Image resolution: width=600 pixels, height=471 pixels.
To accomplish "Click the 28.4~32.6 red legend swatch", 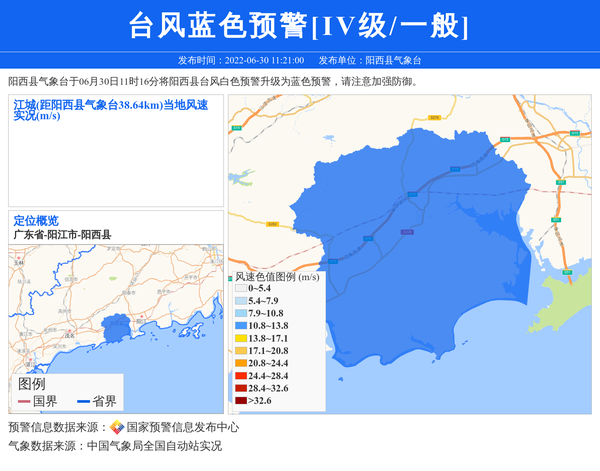I will pos(240,389).
